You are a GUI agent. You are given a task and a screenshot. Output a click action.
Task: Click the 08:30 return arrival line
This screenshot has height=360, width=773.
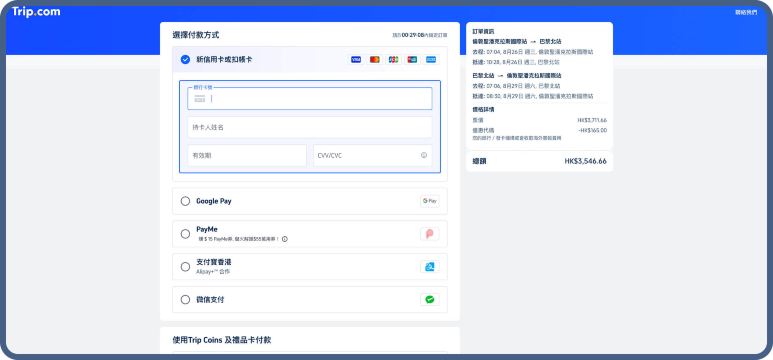(x=533, y=96)
